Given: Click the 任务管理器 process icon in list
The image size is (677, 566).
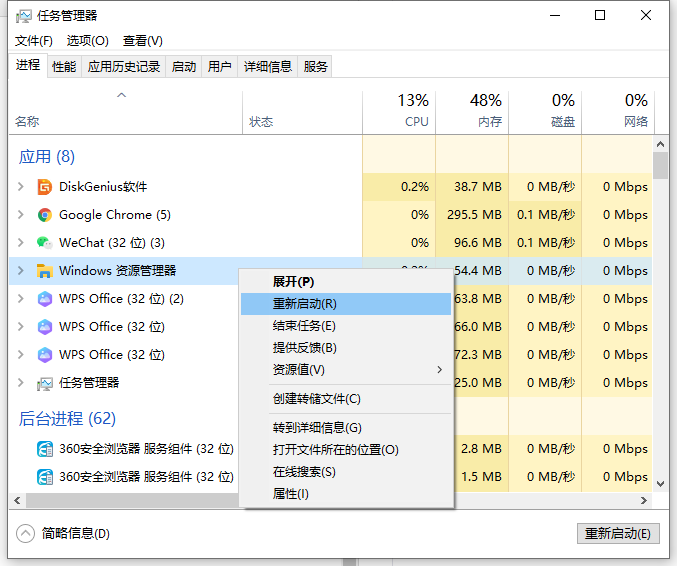Looking at the screenshot, I should (x=45, y=383).
